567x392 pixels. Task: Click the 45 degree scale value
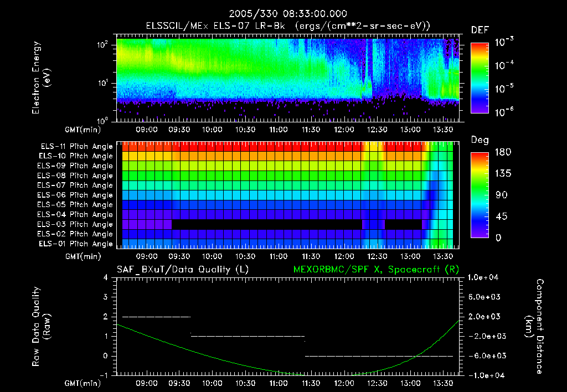(x=502, y=216)
